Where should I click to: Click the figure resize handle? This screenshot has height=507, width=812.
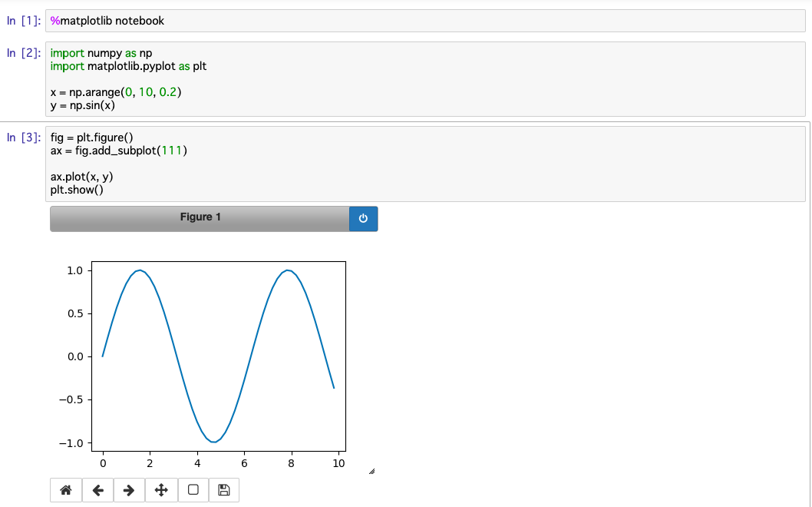(x=371, y=471)
